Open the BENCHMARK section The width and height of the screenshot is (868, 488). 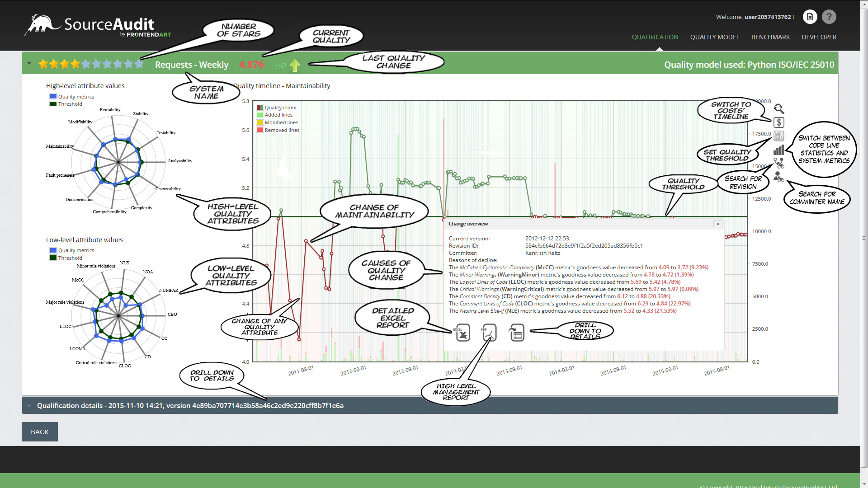click(770, 37)
